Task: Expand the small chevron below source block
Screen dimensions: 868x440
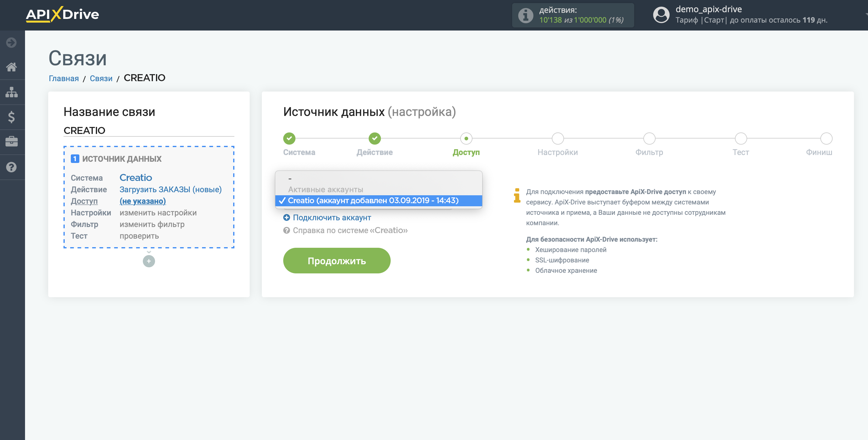Action: (149, 252)
